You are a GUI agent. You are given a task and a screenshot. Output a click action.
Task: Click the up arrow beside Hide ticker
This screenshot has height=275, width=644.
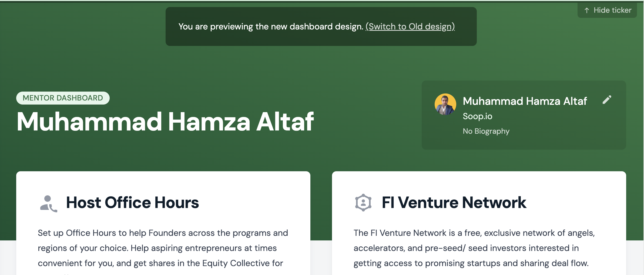click(587, 10)
